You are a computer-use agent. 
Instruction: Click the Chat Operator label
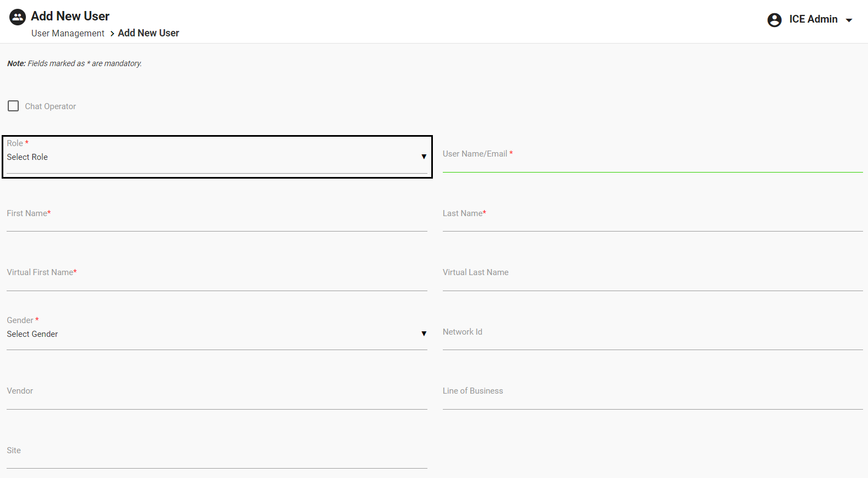tap(50, 106)
